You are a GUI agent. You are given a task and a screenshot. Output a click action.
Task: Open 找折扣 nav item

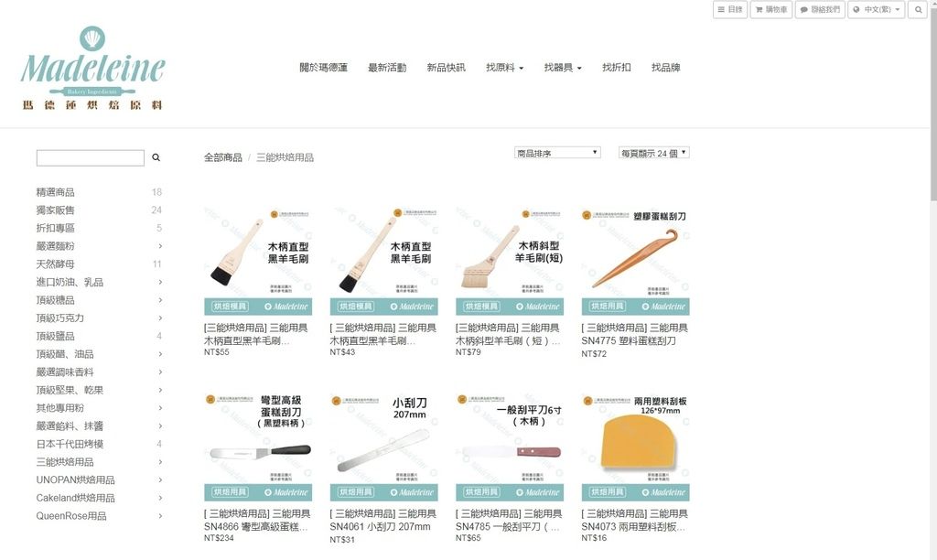click(x=616, y=68)
